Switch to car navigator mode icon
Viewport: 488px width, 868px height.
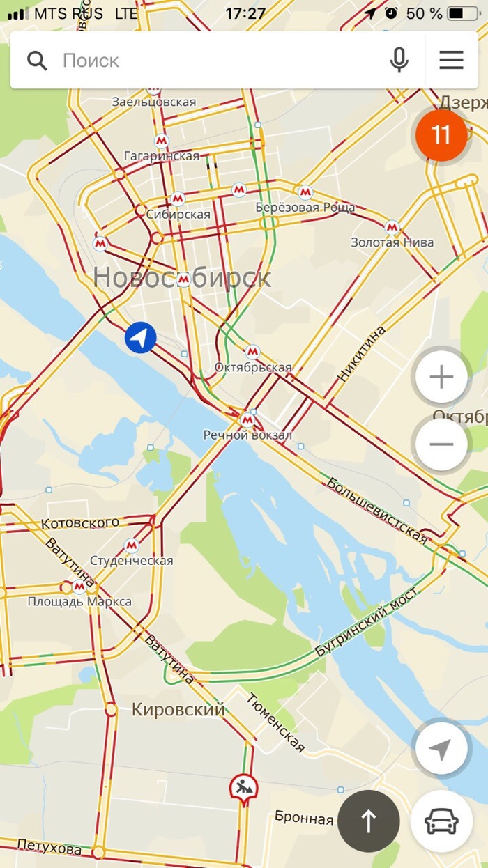pyautogui.click(x=441, y=821)
